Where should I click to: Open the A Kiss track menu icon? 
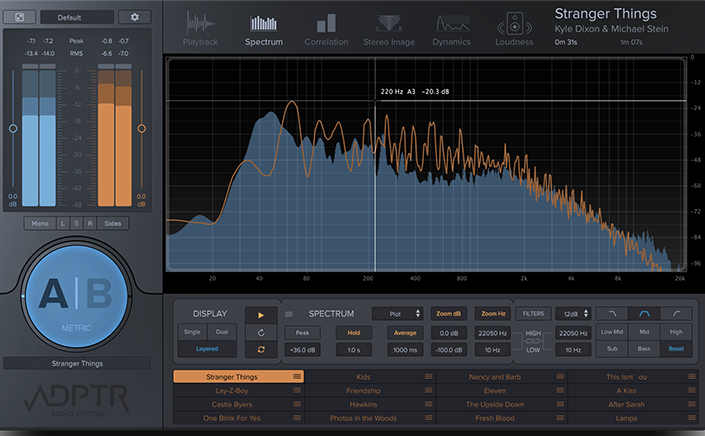[692, 390]
